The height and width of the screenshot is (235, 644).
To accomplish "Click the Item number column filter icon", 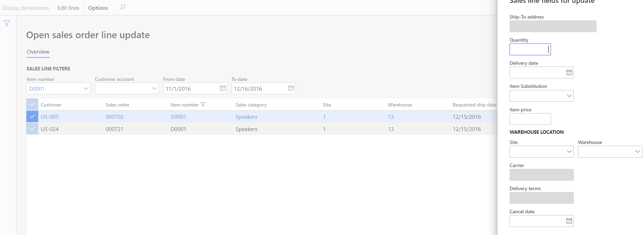I will 203,104.
